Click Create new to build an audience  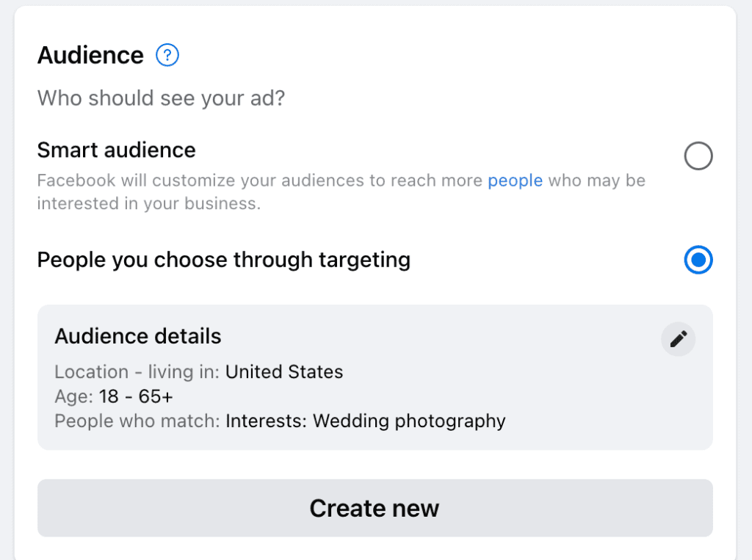pos(375,508)
